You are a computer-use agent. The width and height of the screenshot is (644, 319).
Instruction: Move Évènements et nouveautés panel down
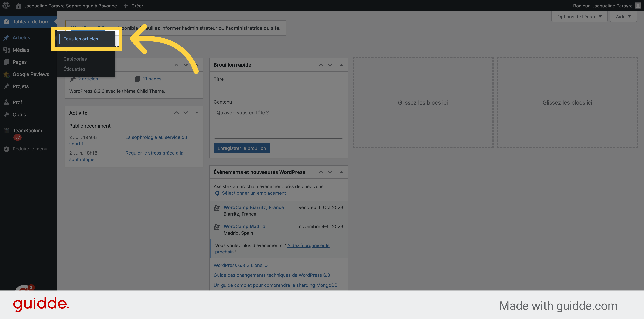tap(330, 172)
